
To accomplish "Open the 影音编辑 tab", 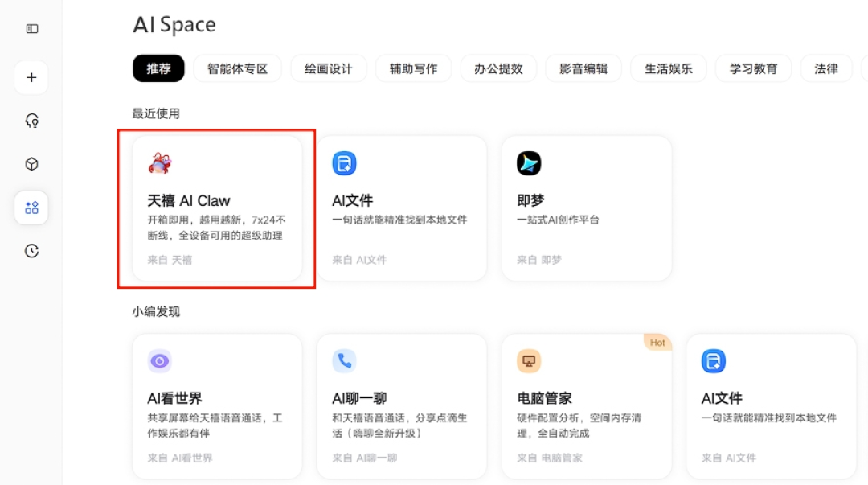I will [583, 68].
